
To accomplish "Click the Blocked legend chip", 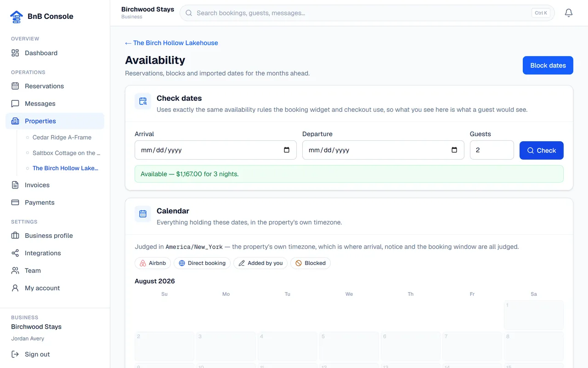I will point(311,263).
